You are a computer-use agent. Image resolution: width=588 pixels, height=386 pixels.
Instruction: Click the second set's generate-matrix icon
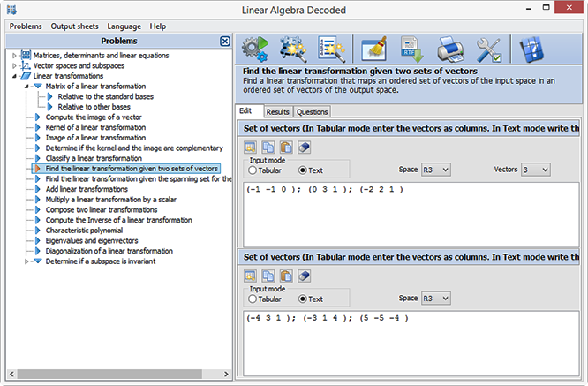[250, 276]
